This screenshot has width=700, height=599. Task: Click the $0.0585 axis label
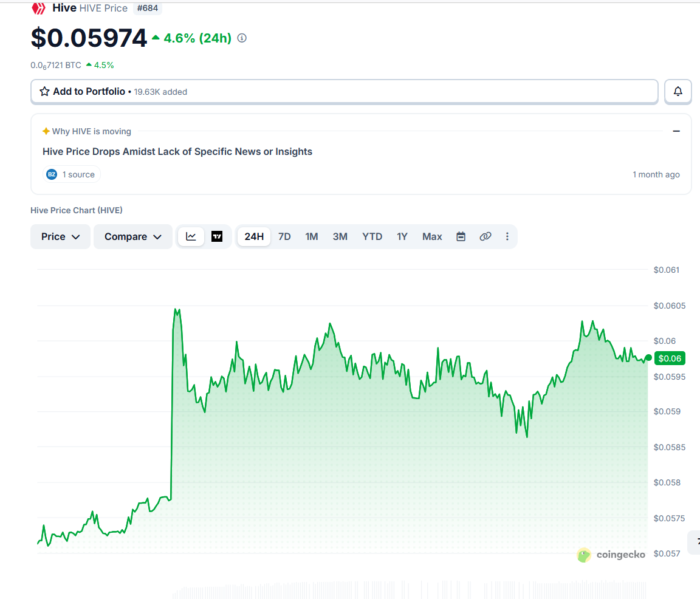tap(669, 447)
